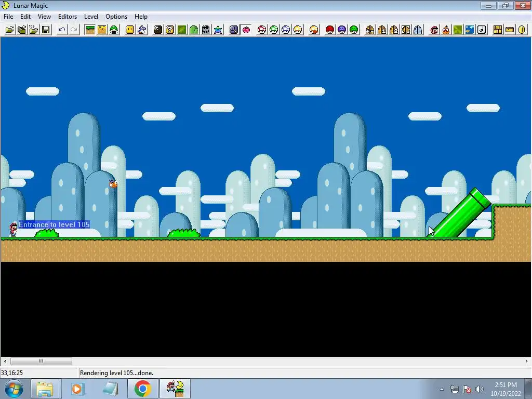The image size is (532, 399).
Task: Open the Help menu
Action: pyautogui.click(x=141, y=17)
